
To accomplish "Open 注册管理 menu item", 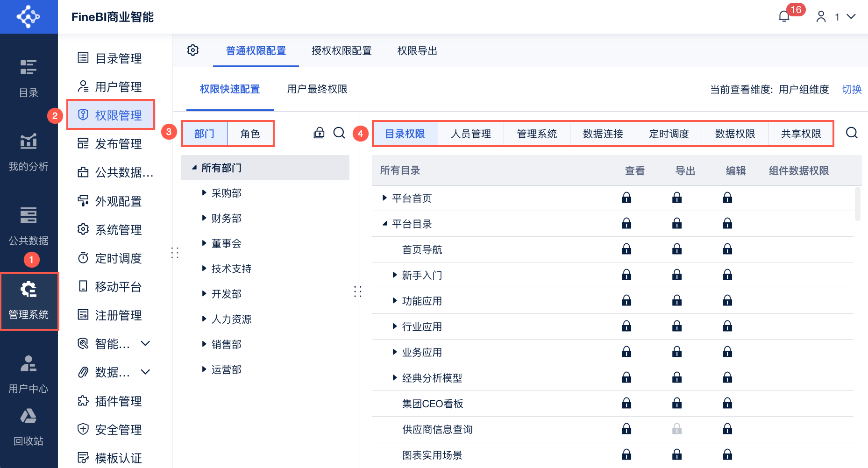I will pos(109,315).
